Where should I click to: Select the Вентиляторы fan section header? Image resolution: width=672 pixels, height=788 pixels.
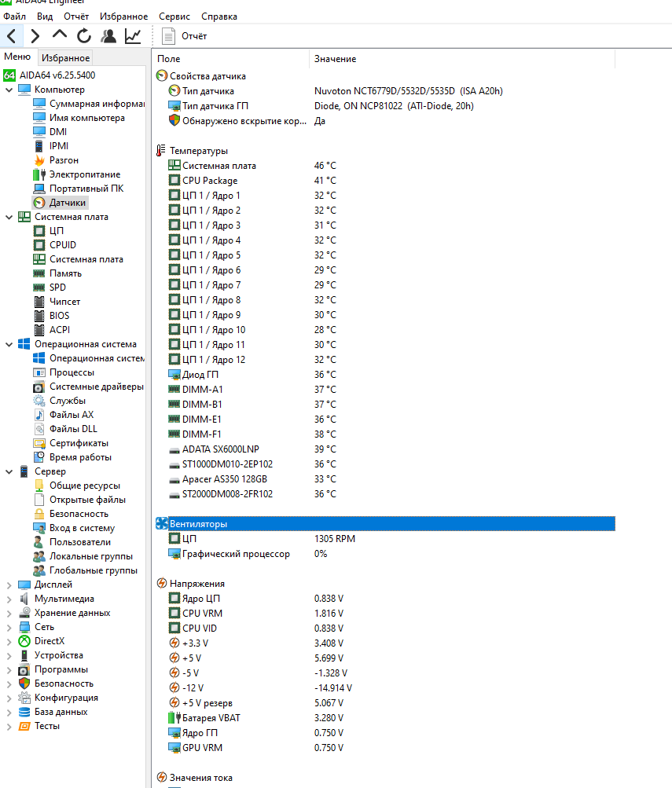[385, 524]
